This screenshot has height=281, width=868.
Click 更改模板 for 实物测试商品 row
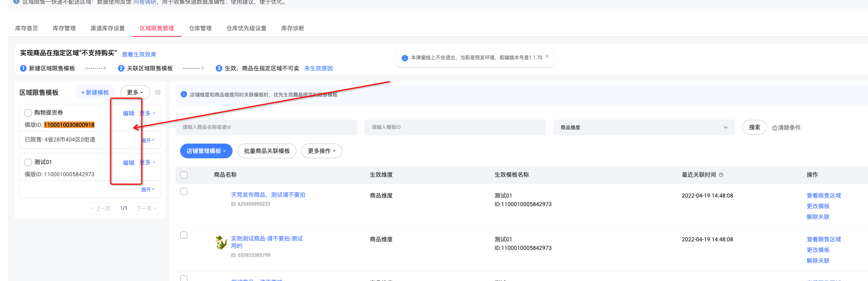818,250
